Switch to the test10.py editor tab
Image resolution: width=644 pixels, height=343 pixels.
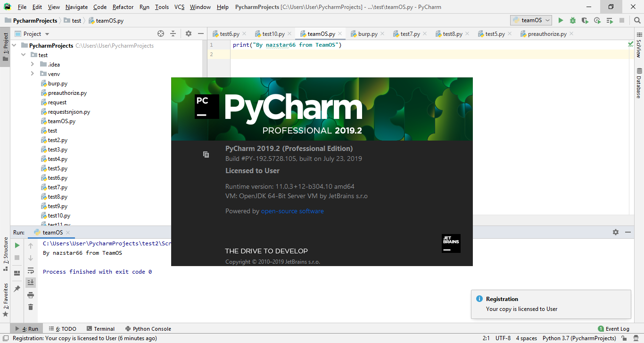click(273, 34)
